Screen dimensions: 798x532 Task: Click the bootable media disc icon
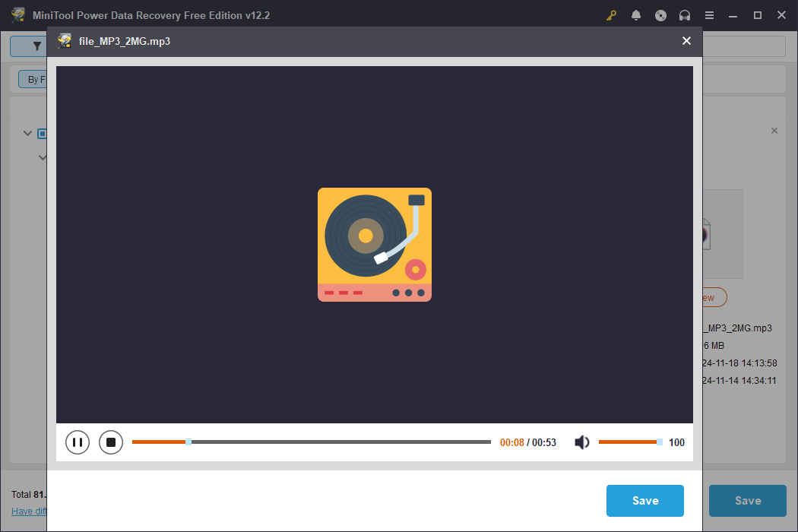point(660,15)
